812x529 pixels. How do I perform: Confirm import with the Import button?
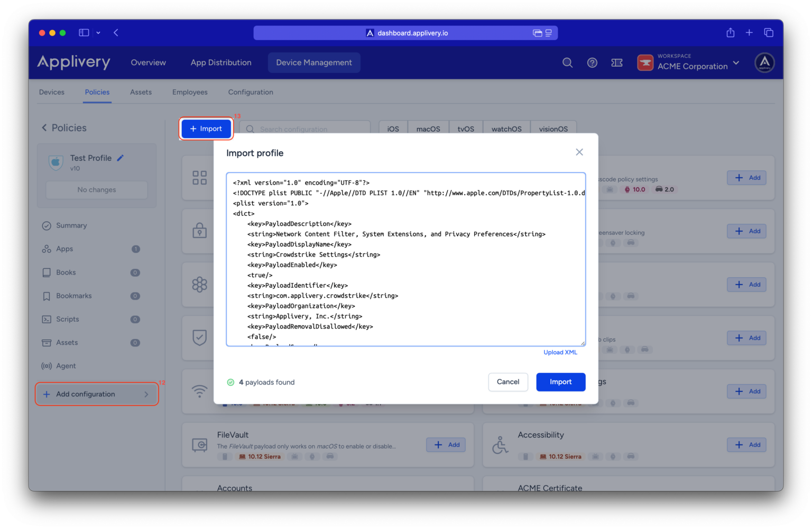(560, 382)
